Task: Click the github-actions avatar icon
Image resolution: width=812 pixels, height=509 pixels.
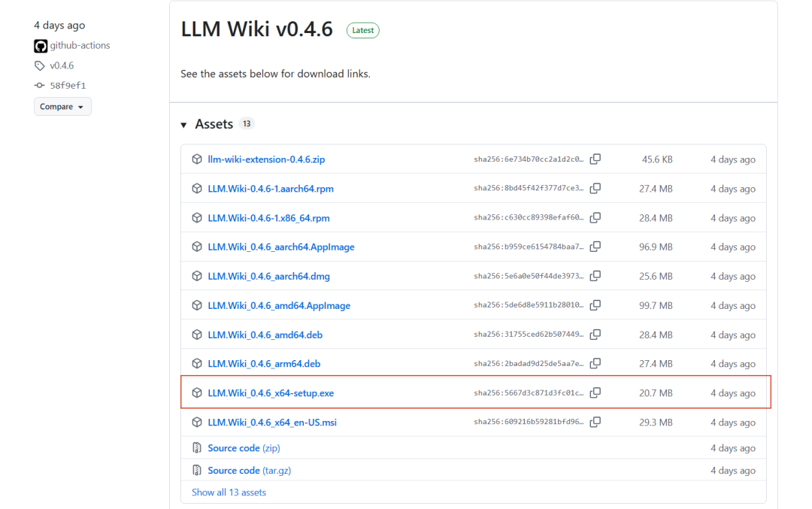Action: click(x=41, y=46)
